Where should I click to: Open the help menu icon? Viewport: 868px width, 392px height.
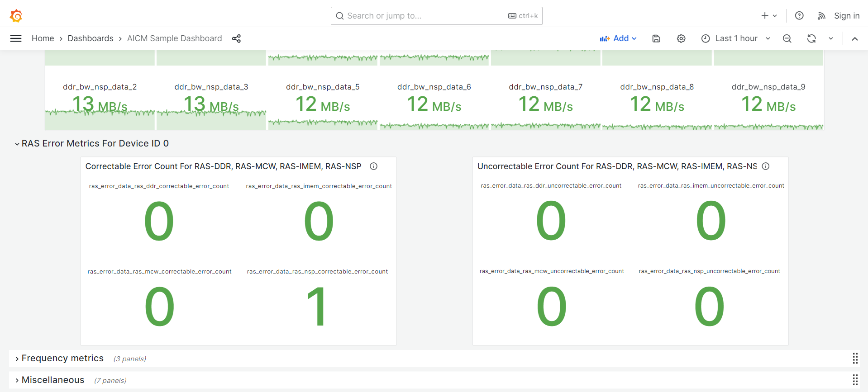[x=799, y=16]
